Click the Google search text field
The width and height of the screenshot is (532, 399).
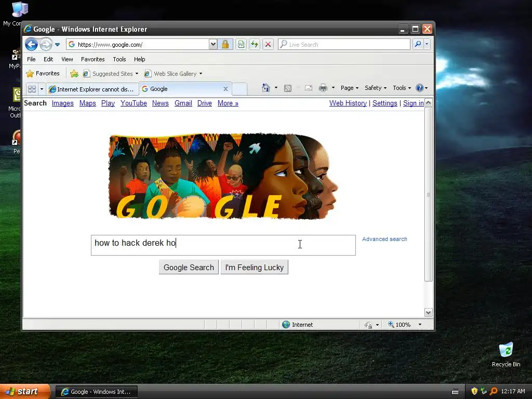click(x=223, y=245)
